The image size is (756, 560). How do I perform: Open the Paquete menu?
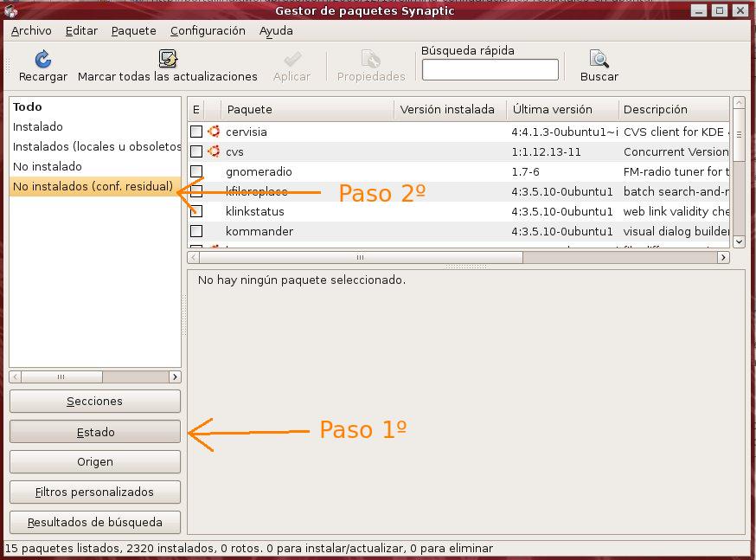tap(133, 31)
